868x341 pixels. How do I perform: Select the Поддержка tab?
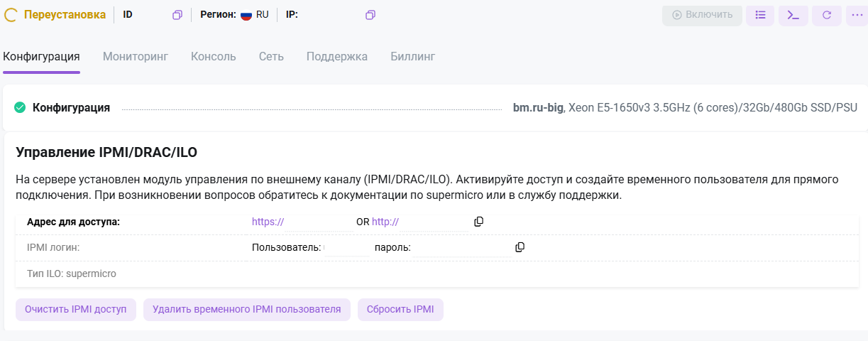(336, 57)
